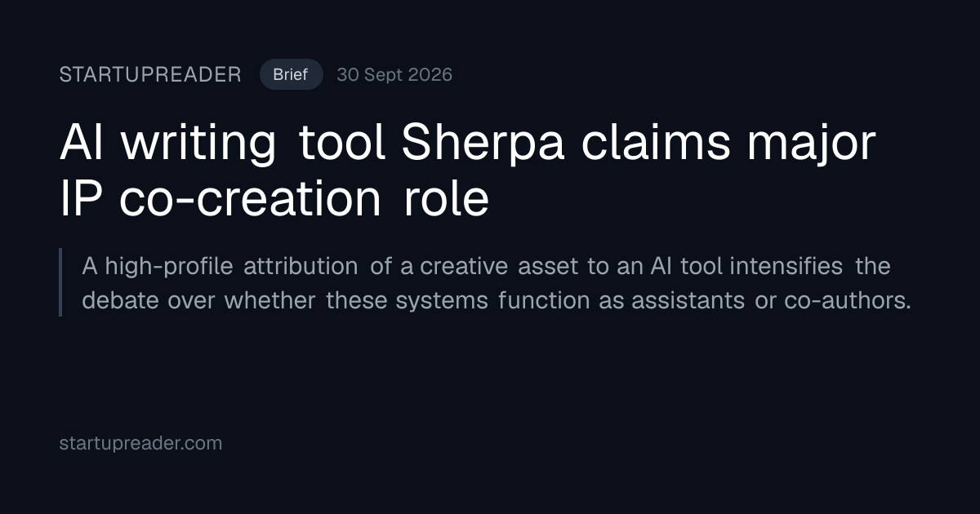
Task: Click the word "tool" in the headline
Action: [342, 144]
